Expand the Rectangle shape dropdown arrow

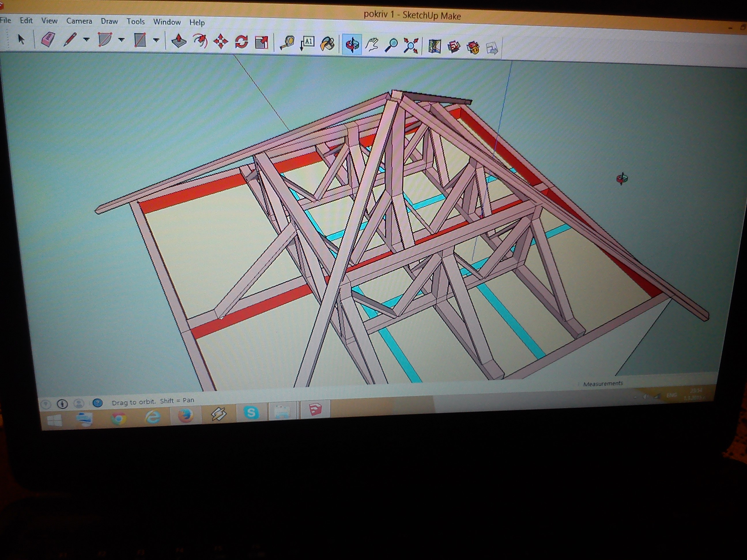[156, 41]
